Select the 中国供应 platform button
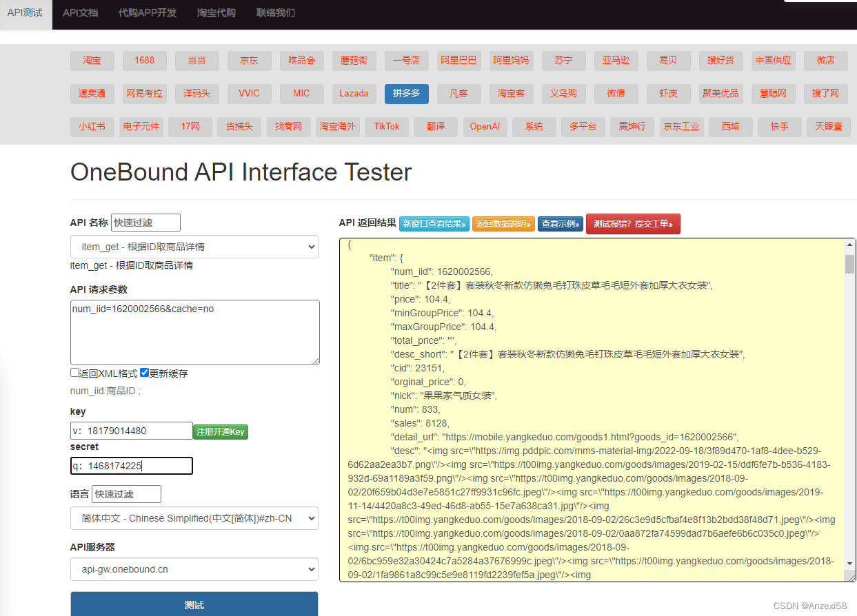Image resolution: width=857 pixels, height=616 pixels. [774, 61]
